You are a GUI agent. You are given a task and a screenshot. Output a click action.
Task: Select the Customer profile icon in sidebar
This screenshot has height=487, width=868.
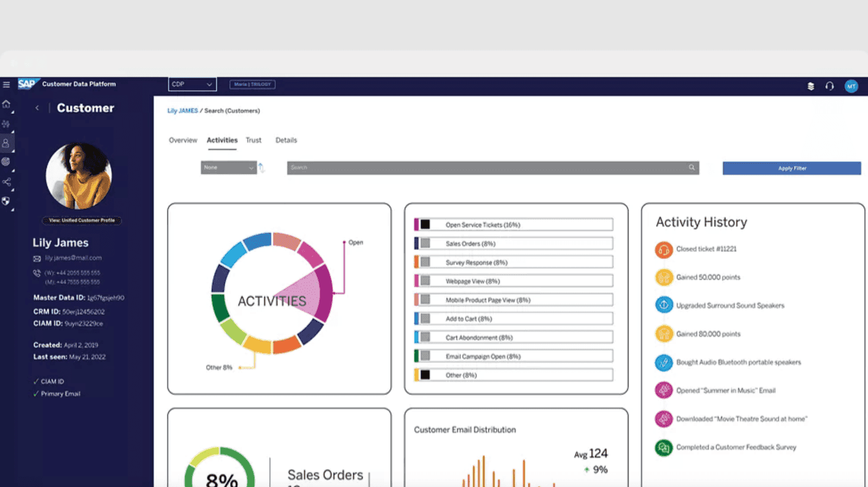6,142
